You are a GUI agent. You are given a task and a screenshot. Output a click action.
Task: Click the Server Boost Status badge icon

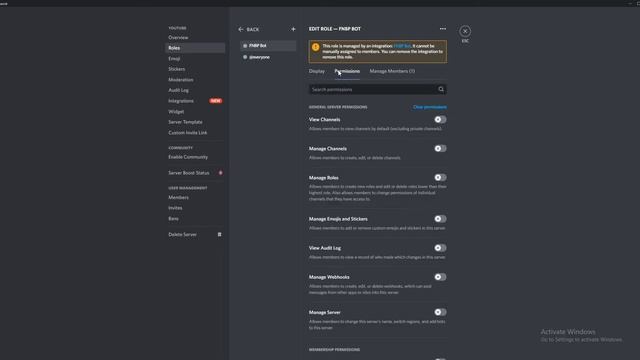221,173
